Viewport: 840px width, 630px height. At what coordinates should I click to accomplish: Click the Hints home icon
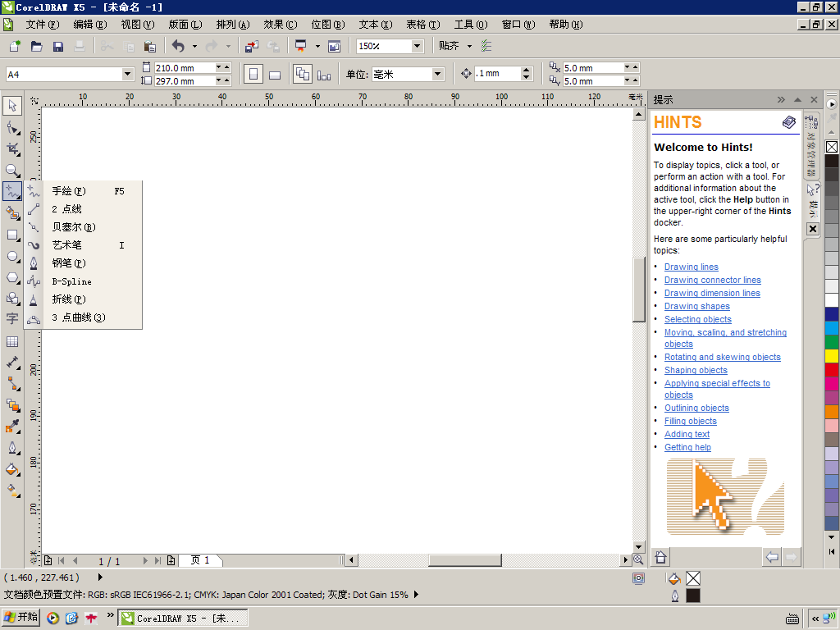coord(660,557)
